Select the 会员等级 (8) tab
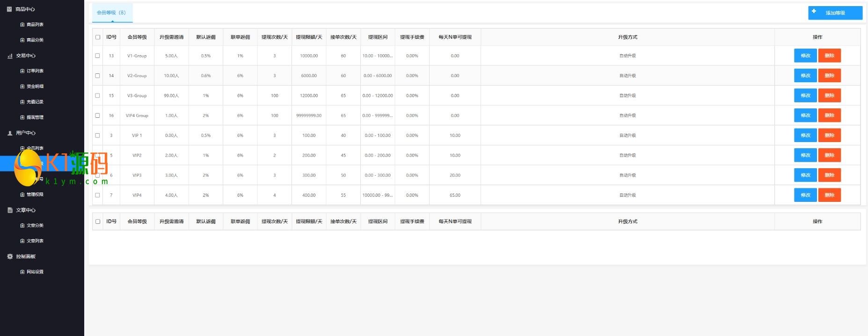Screen dimensions: 868x336 [x=112, y=13]
